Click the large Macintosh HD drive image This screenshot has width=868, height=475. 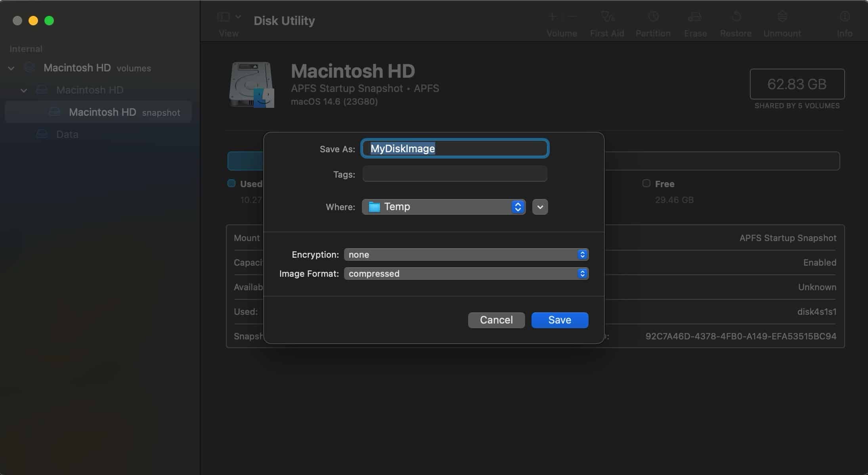pos(252,84)
